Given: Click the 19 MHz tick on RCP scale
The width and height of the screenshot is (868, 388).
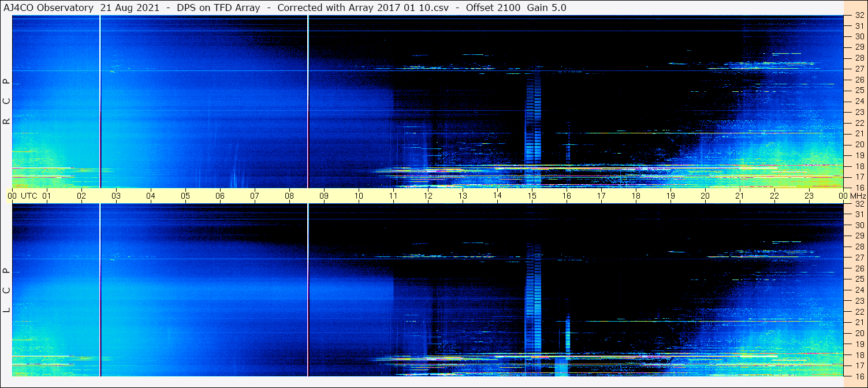Looking at the screenshot, I should (x=859, y=155).
